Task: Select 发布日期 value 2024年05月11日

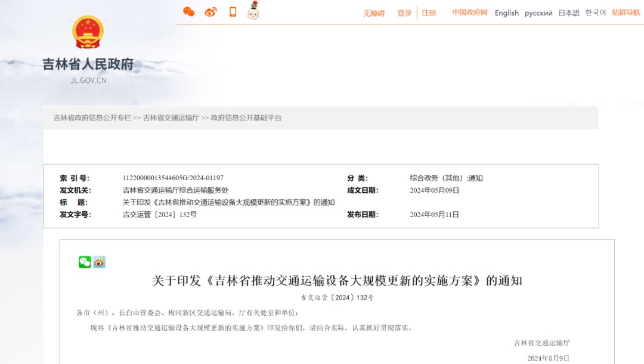Action: [434, 214]
